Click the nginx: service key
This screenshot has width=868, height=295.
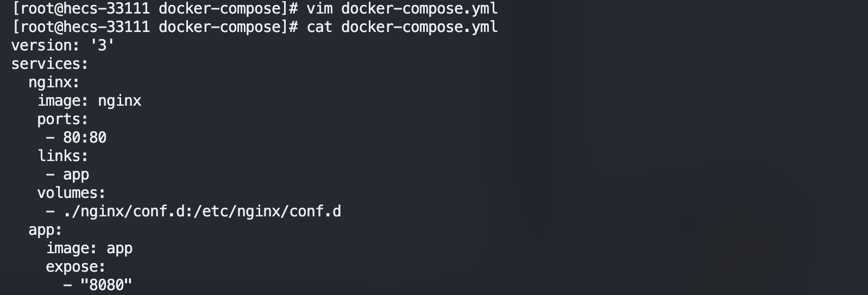click(x=54, y=82)
